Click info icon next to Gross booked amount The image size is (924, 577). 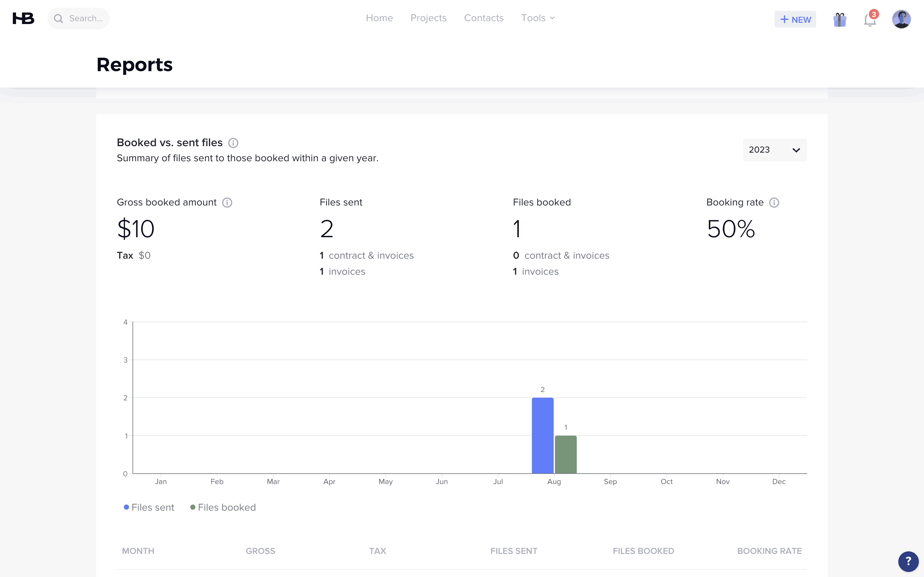[x=227, y=203]
